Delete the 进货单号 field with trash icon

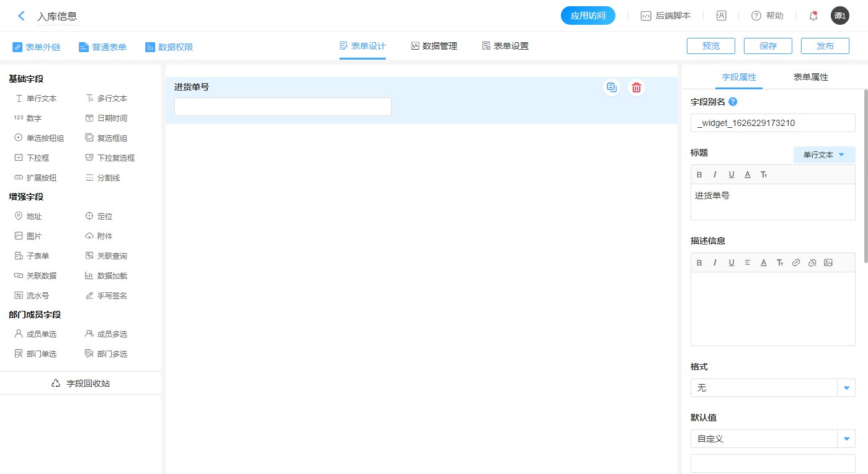[x=636, y=87]
